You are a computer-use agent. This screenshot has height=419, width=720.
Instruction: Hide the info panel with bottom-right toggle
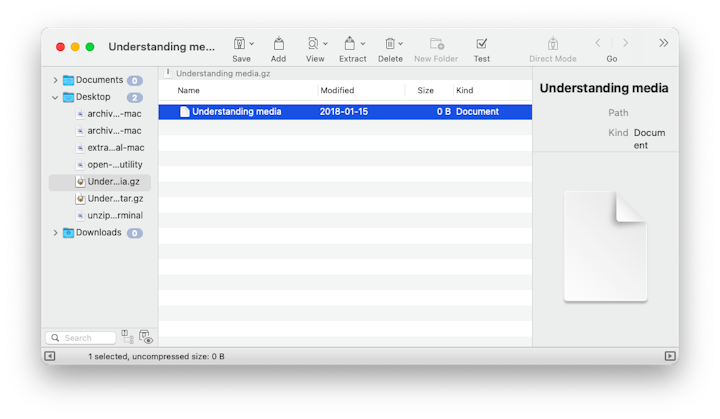670,356
